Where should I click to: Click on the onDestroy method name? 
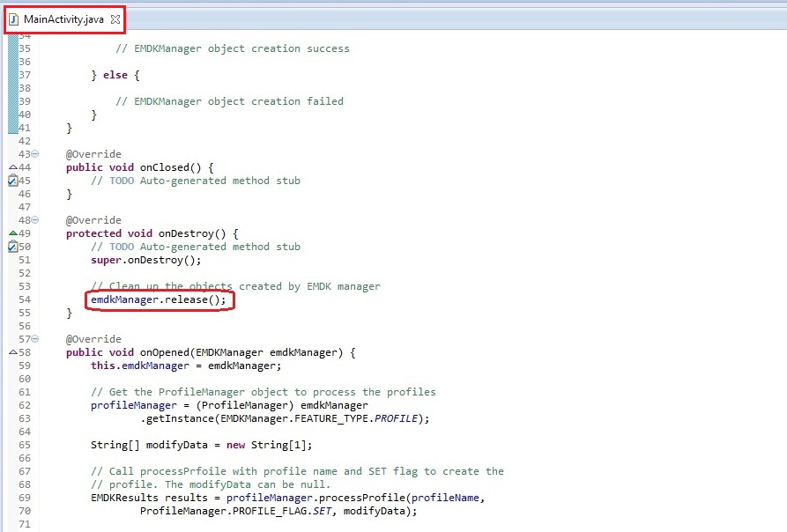(x=186, y=233)
